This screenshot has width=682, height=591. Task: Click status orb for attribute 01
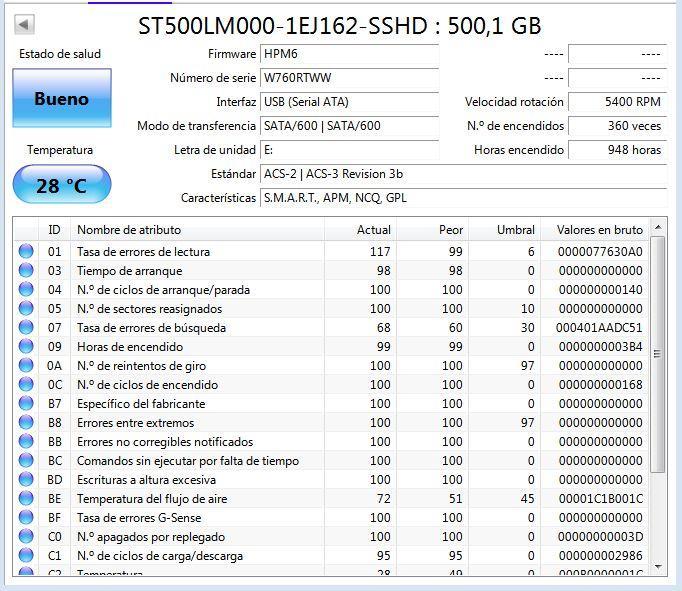(26, 251)
